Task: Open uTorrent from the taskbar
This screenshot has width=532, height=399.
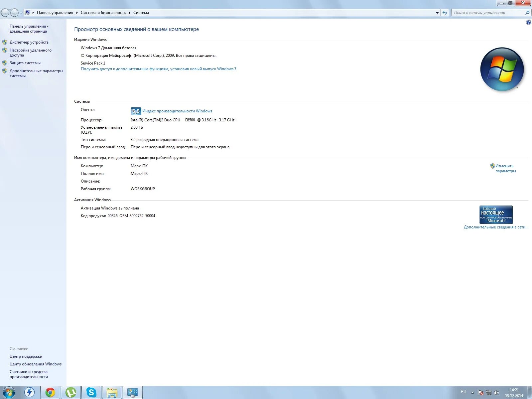Action: click(71, 393)
